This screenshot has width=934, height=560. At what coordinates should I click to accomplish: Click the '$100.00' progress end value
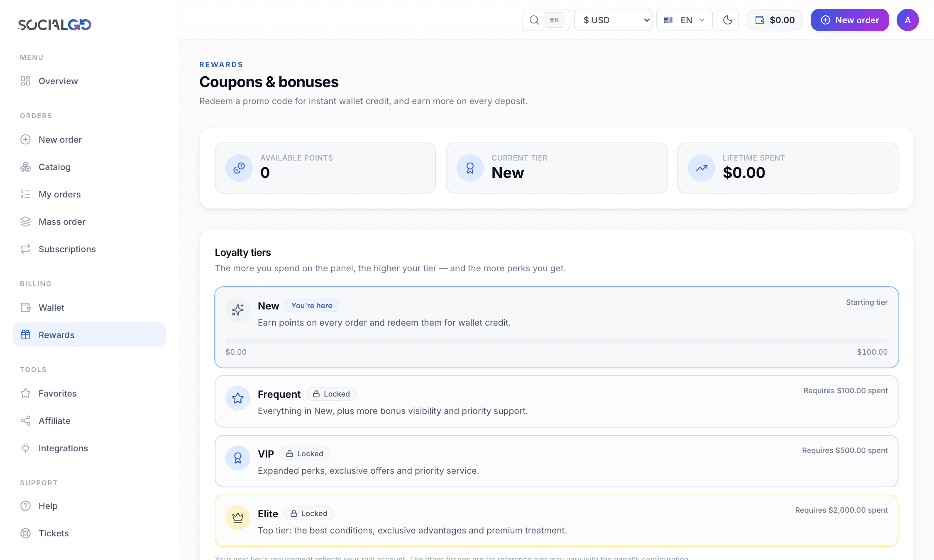872,352
